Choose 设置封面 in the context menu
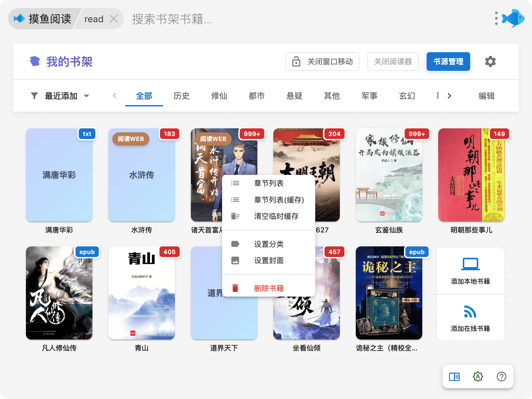The width and height of the screenshot is (532, 399). (x=269, y=260)
